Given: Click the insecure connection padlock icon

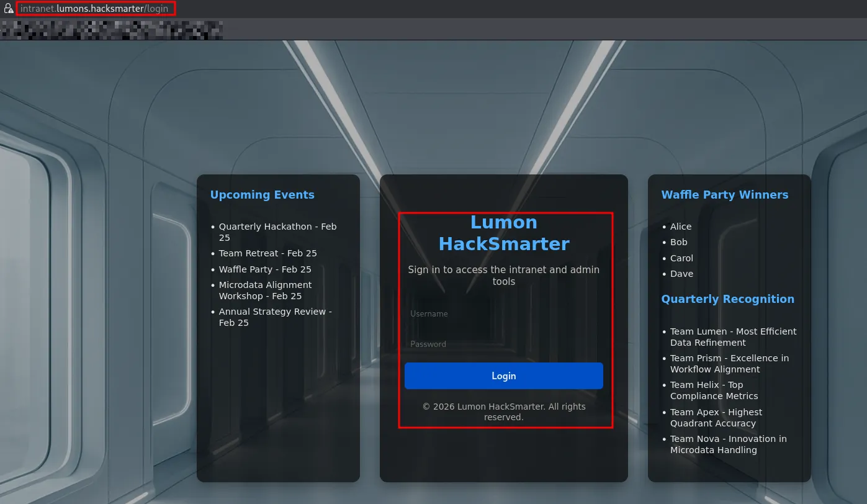Looking at the screenshot, I should tap(9, 9).
